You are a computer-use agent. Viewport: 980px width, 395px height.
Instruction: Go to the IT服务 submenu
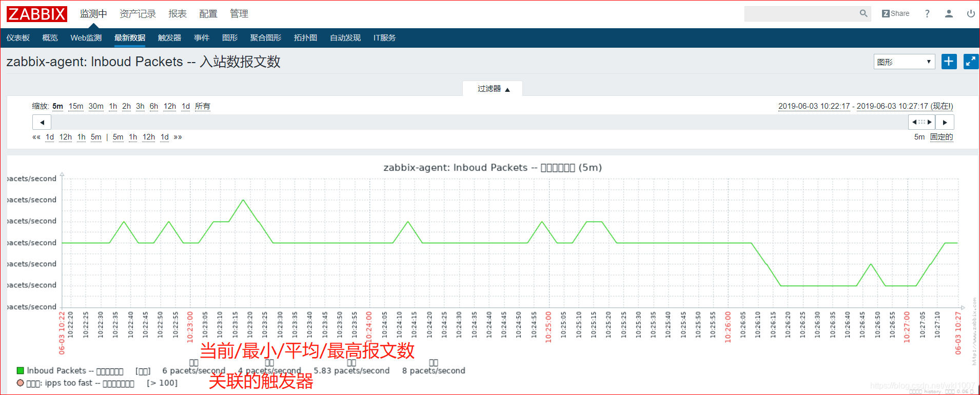click(x=385, y=38)
